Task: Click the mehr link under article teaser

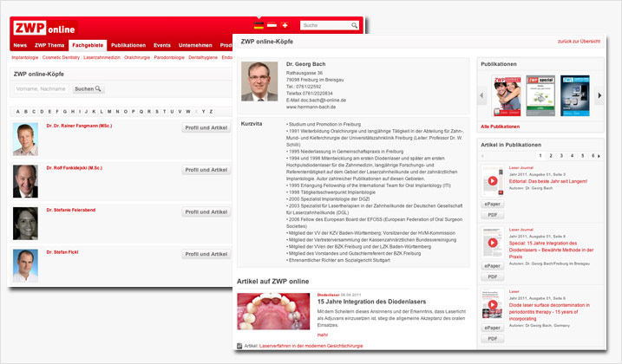Action: click(x=322, y=335)
